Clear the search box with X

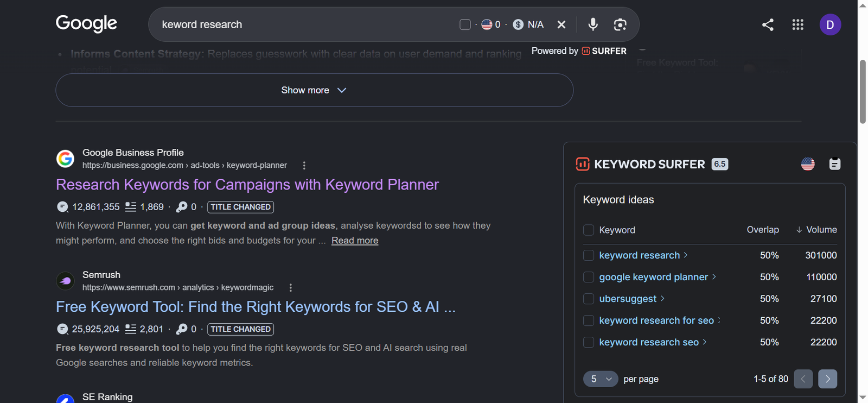pyautogui.click(x=561, y=24)
